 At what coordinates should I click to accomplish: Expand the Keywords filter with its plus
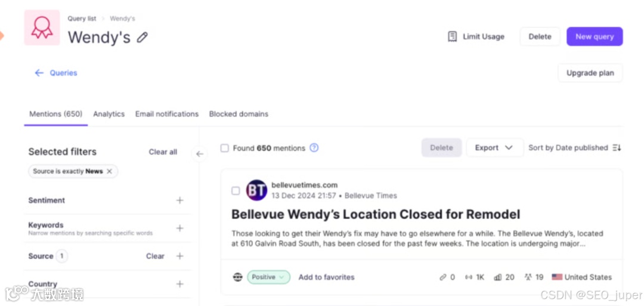tap(179, 228)
